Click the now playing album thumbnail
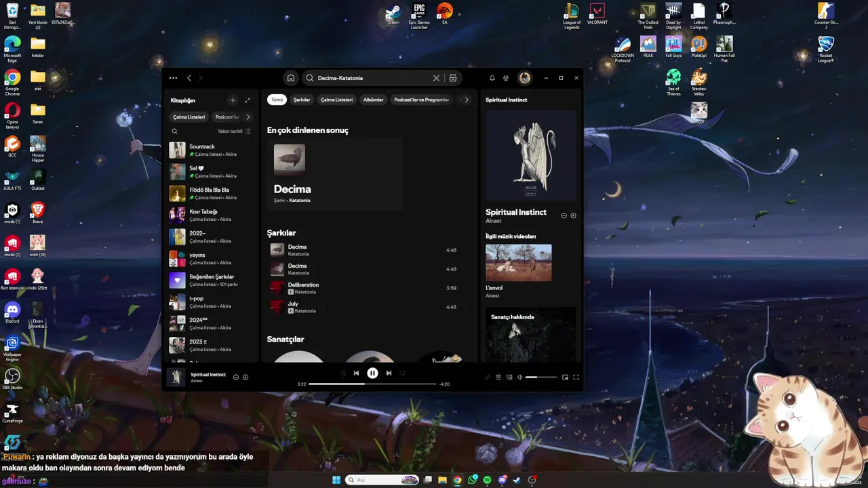The height and width of the screenshot is (488, 868). tap(176, 377)
